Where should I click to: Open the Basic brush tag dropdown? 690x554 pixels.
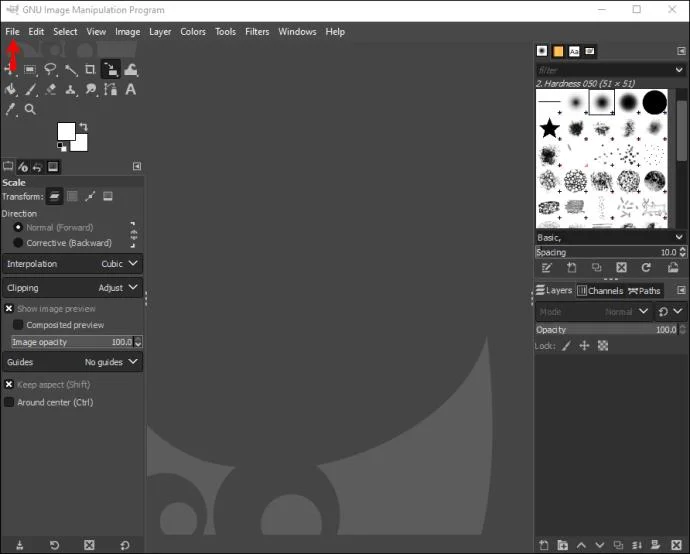[679, 238]
